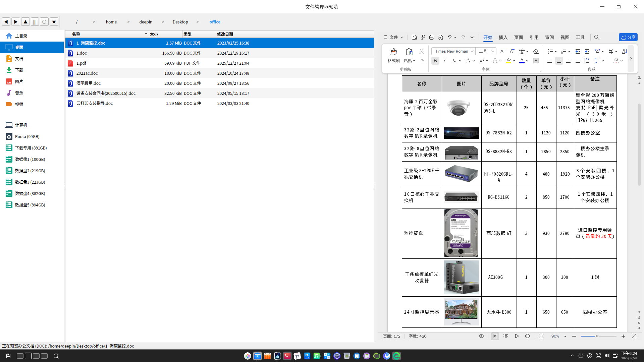644x362 pixels.
Task: Open the Times New Roman font dropdown
Action: coord(472,51)
